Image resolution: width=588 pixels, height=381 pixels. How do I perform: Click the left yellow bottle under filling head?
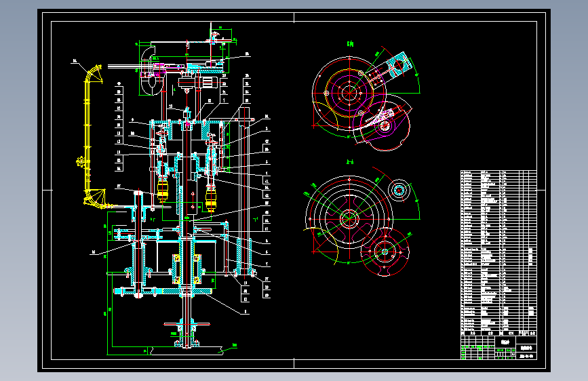coord(162,190)
